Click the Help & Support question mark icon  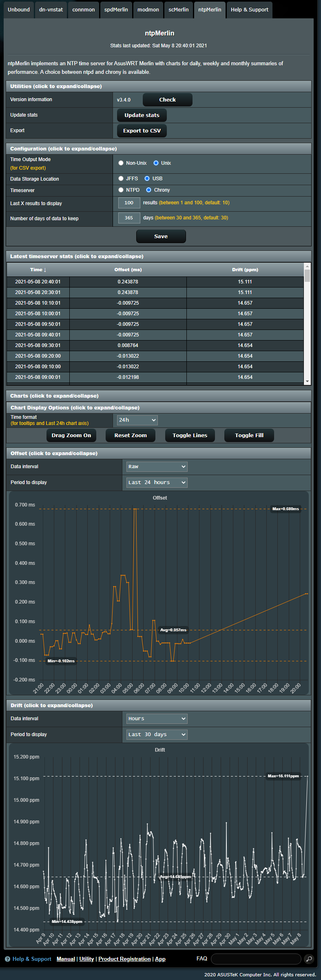(x=7, y=959)
